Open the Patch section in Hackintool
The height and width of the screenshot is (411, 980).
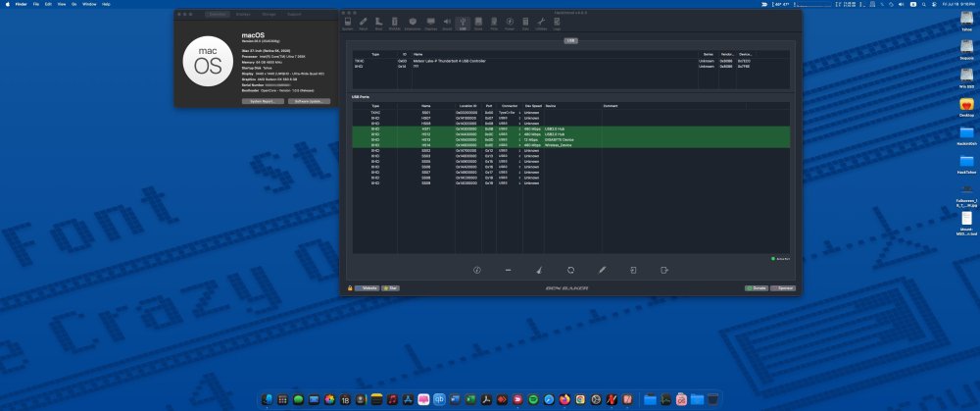pos(364,24)
